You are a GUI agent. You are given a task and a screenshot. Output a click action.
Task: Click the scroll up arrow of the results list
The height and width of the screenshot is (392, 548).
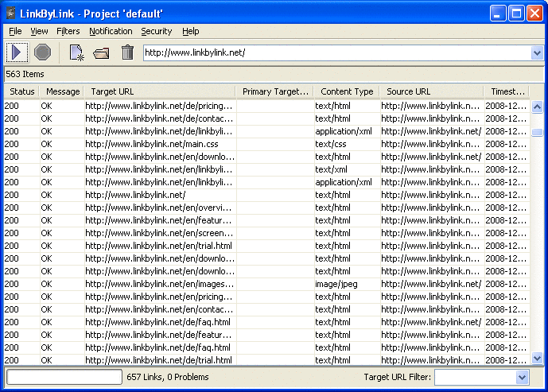click(x=537, y=107)
